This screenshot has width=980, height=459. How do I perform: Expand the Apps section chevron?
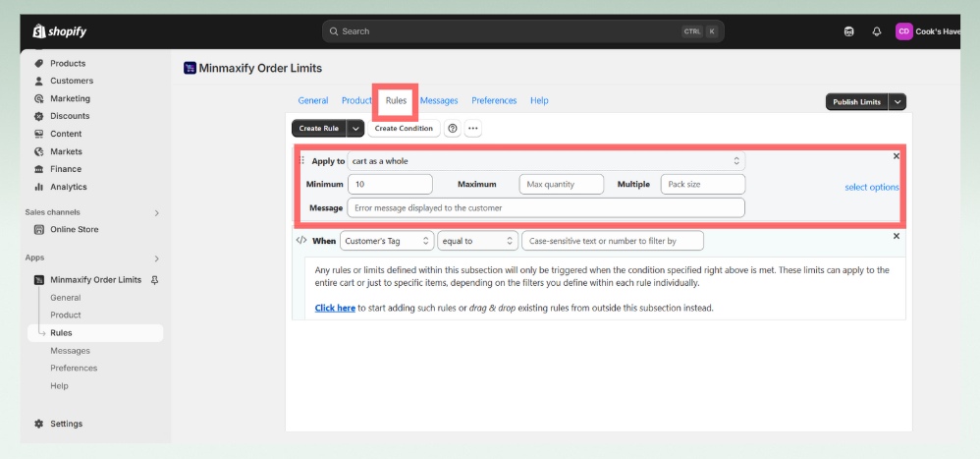(x=157, y=258)
